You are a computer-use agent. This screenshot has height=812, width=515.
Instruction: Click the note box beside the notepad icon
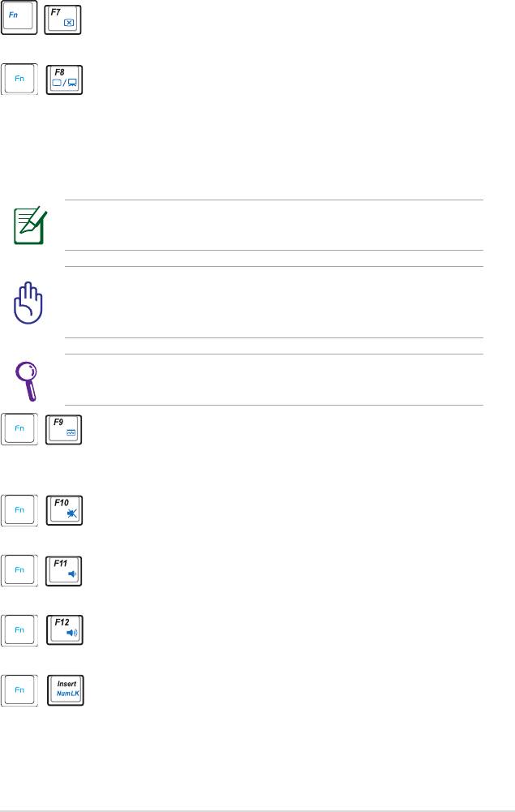click(x=273, y=225)
